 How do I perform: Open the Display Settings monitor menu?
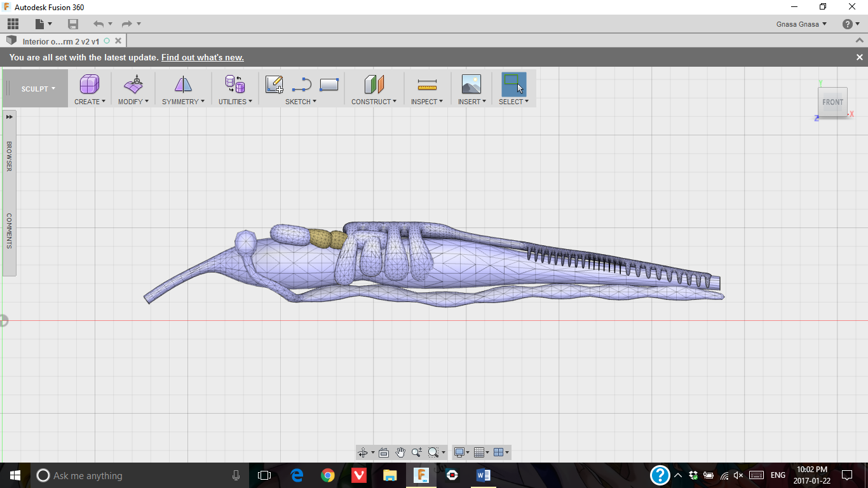[462, 452]
